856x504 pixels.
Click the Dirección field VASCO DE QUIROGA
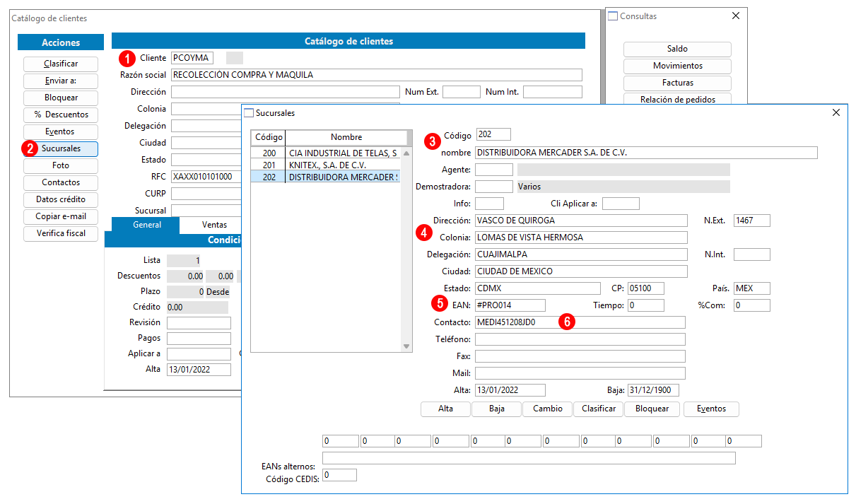[581, 221]
